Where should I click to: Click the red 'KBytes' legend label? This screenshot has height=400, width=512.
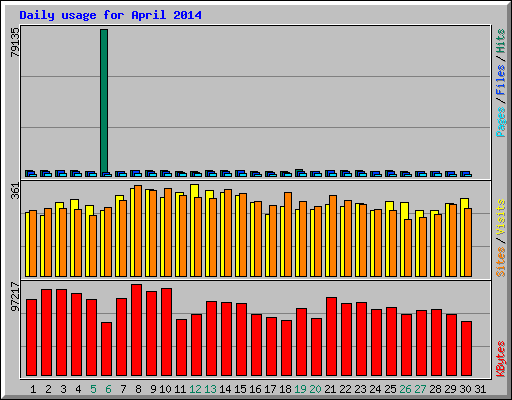tap(501, 359)
